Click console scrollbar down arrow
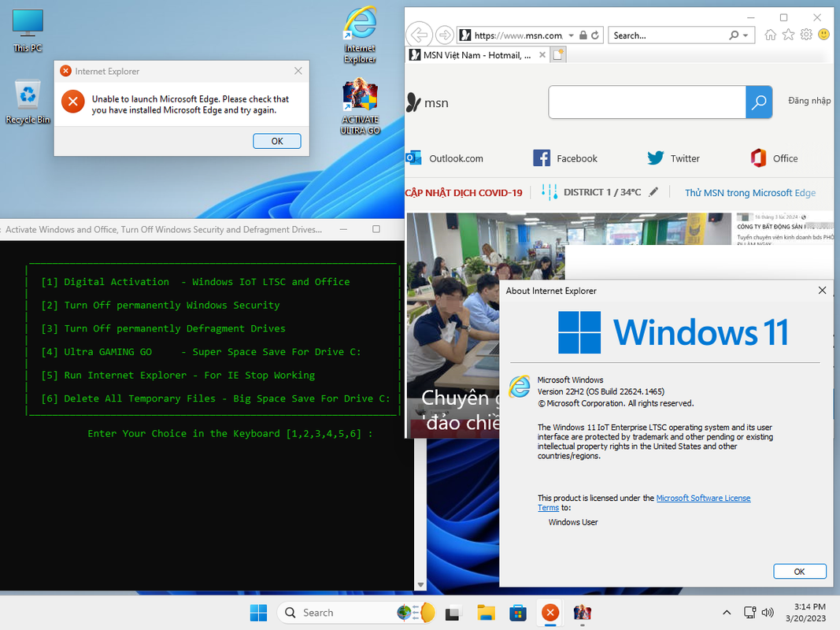Viewport: 840px width, 630px height. click(420, 585)
